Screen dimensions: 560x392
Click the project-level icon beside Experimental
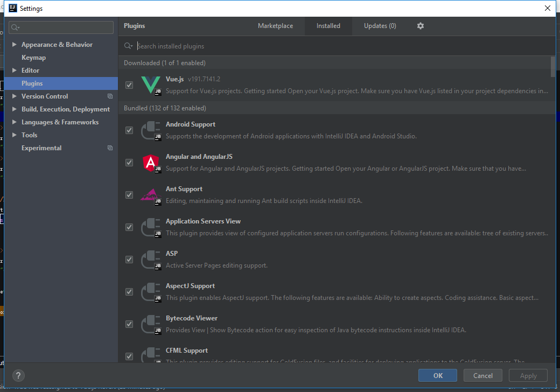pyautogui.click(x=110, y=148)
